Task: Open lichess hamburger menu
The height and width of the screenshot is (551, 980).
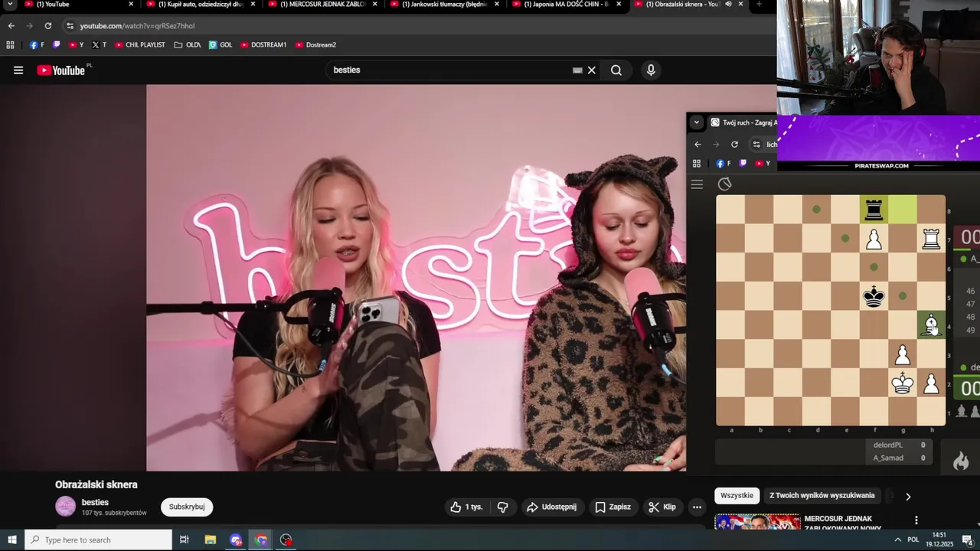Action: pyautogui.click(x=697, y=184)
